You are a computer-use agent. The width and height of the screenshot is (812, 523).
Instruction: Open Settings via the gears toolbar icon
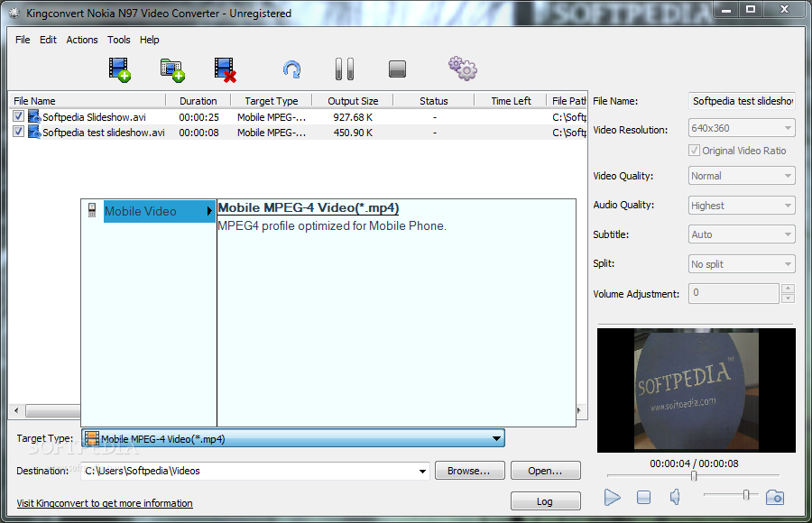[463, 69]
